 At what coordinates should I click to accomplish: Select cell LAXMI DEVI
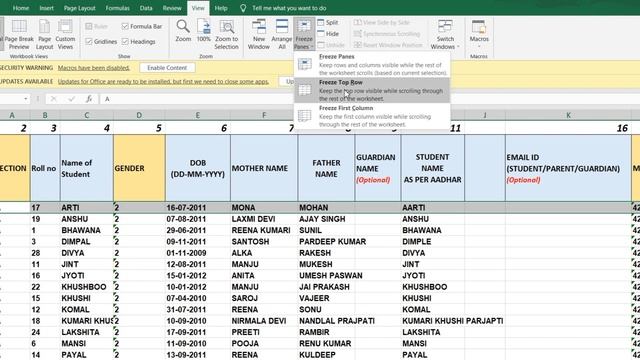(x=264, y=219)
